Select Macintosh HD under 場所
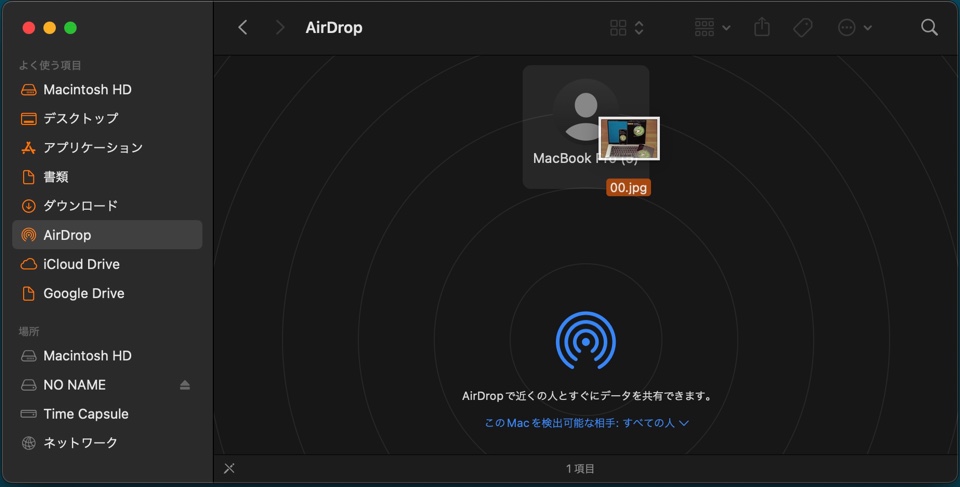Viewport: 960px width, 487px height. (107, 356)
